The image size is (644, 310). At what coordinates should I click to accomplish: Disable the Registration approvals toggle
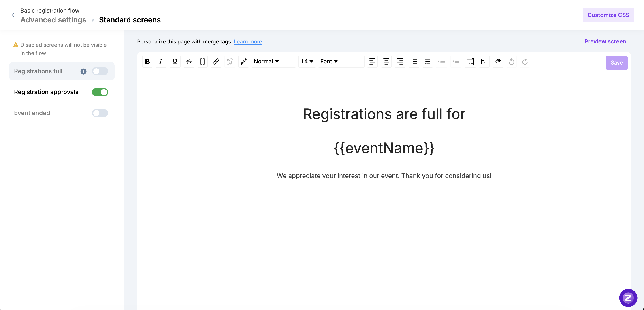coord(100,92)
